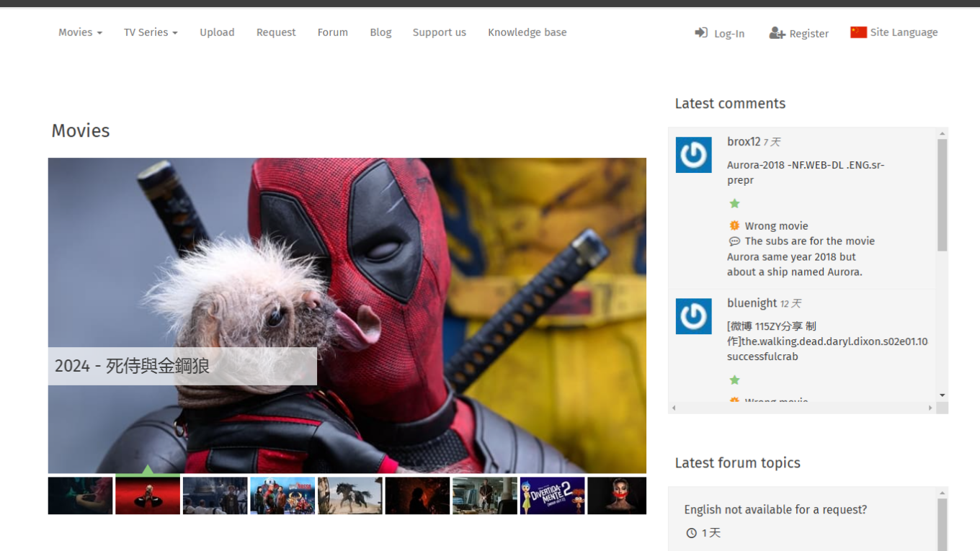Viewport: 980px width, 551px height.
Task: Open the walking.dead.daryl.dixon subtitle link
Action: point(827,341)
